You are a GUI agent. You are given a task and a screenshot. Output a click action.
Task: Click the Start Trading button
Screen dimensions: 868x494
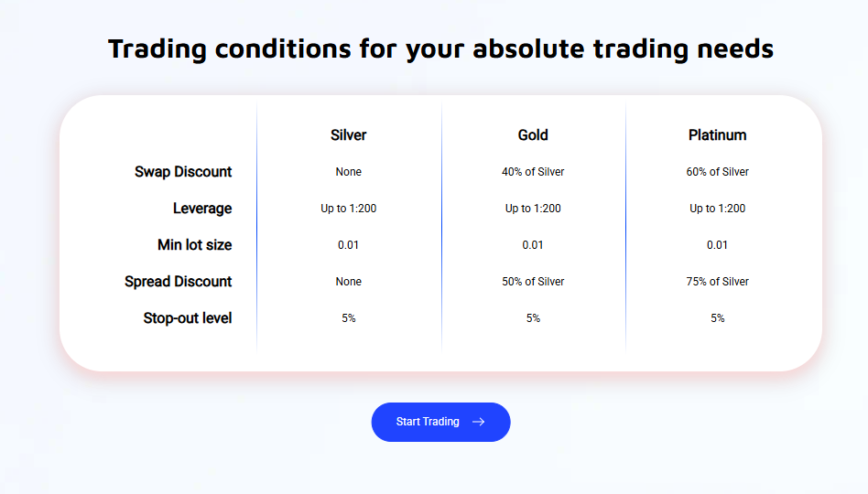pyautogui.click(x=440, y=422)
